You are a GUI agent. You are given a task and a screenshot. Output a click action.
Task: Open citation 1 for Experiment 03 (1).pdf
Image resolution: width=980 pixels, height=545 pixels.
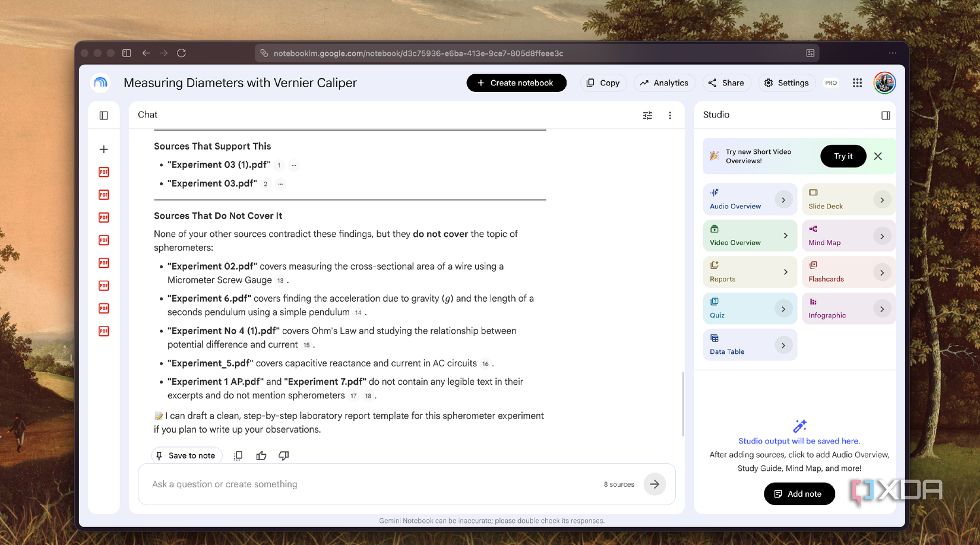click(279, 165)
